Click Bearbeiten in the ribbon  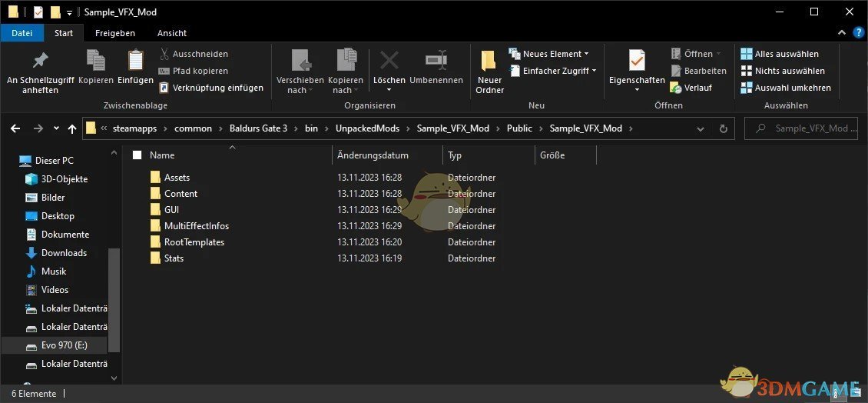tap(698, 71)
